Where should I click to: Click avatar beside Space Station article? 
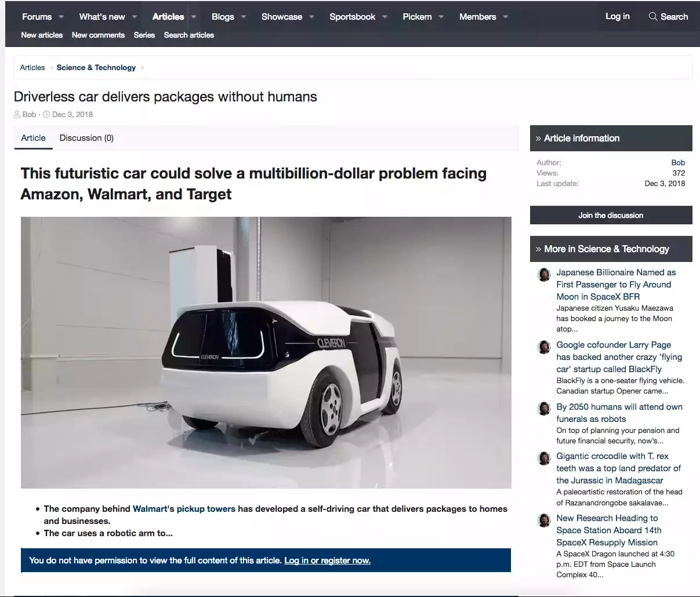click(544, 520)
